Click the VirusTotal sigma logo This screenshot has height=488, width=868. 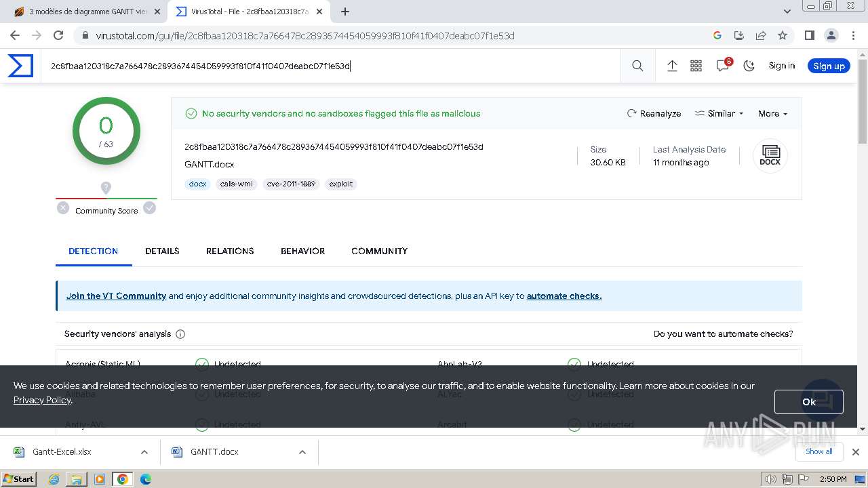(20, 66)
